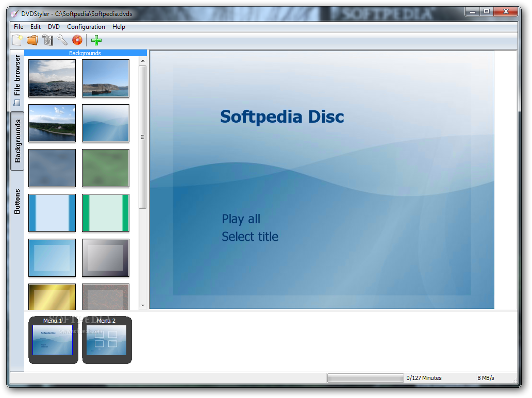Click the backgrounds list scrollbar thumb
Viewport: 532px width, 398px height.
142,137
